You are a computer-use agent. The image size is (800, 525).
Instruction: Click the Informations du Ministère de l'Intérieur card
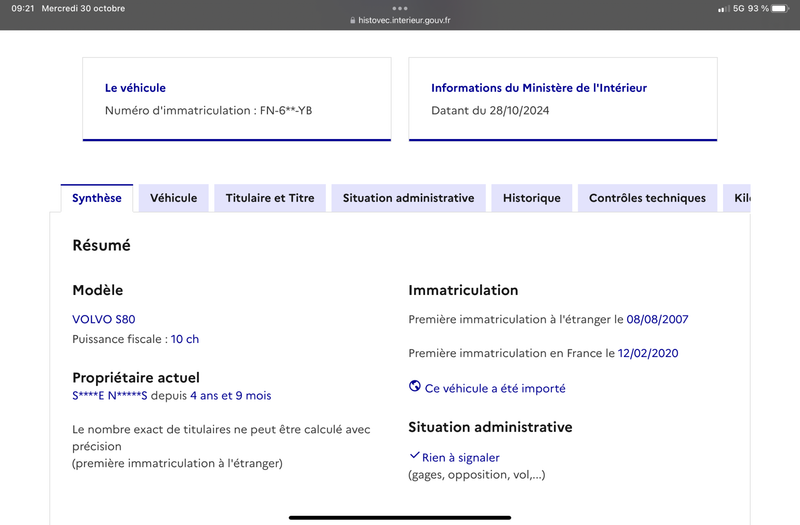tap(563, 99)
